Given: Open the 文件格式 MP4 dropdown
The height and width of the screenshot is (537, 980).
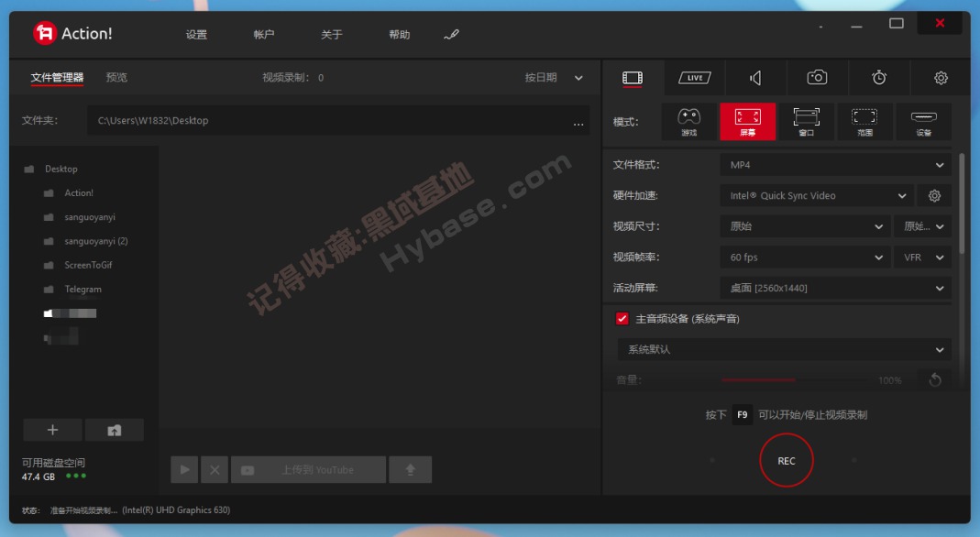Looking at the screenshot, I should pos(836,165).
